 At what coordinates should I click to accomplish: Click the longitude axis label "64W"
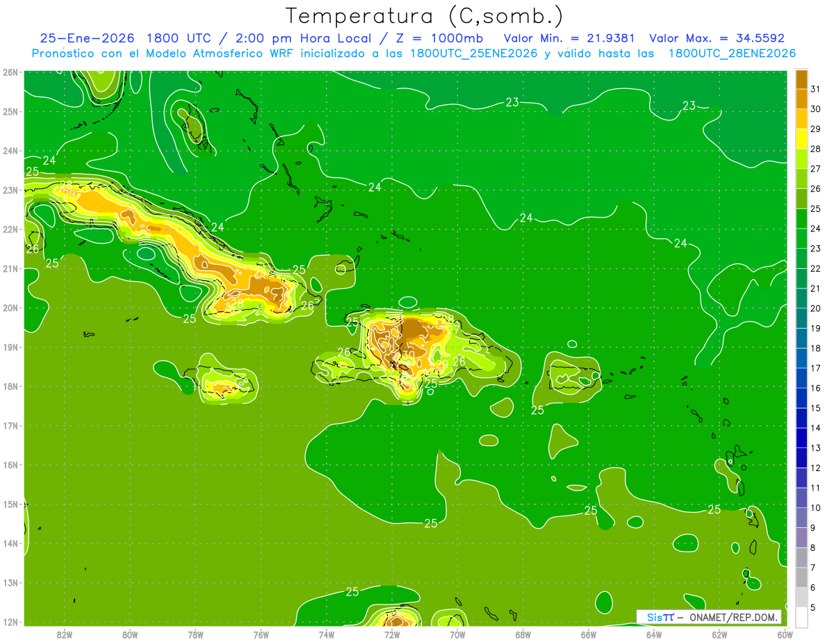click(x=654, y=634)
